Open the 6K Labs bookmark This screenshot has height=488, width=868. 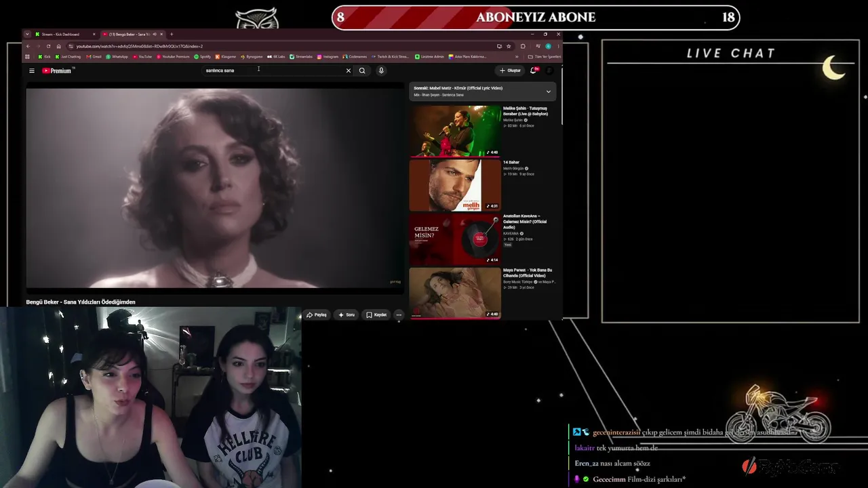click(276, 57)
